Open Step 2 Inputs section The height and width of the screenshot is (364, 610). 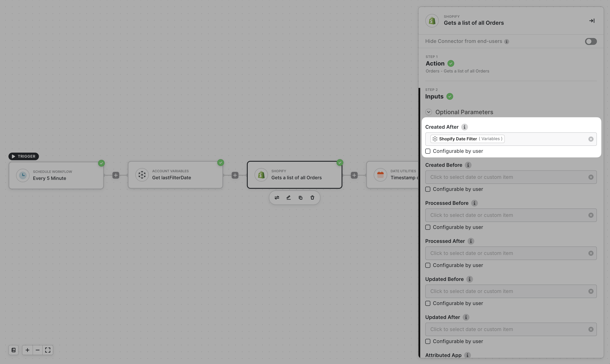[434, 97]
